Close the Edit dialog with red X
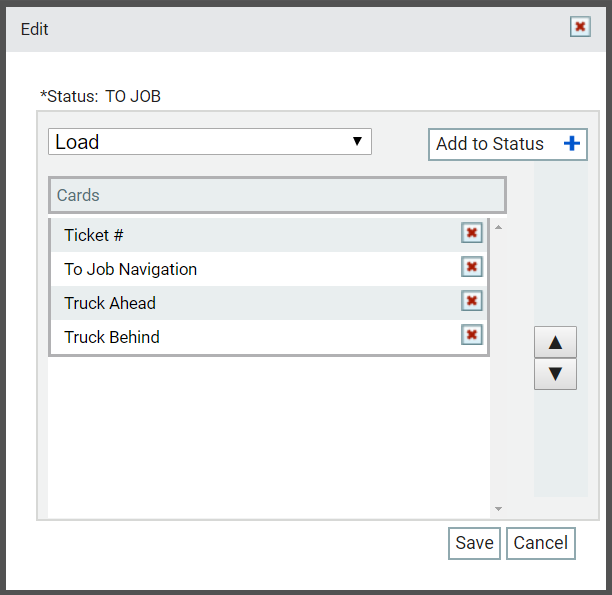This screenshot has width=612, height=595. (x=580, y=27)
